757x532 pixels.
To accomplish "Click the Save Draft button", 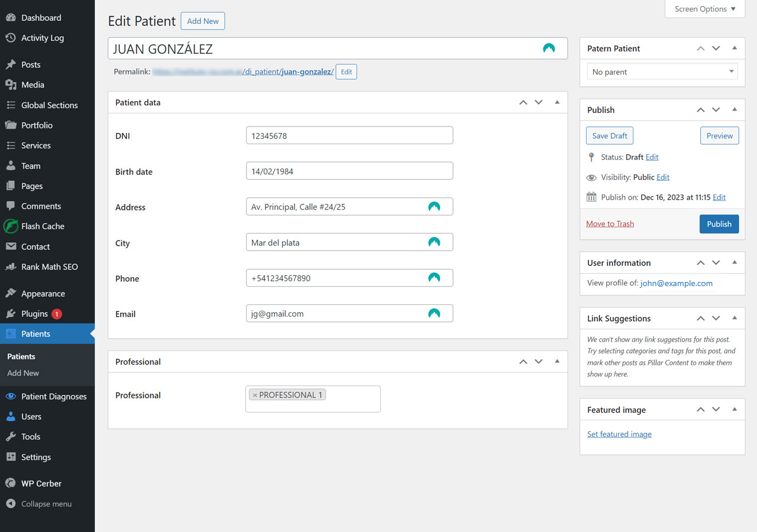I will [x=610, y=135].
